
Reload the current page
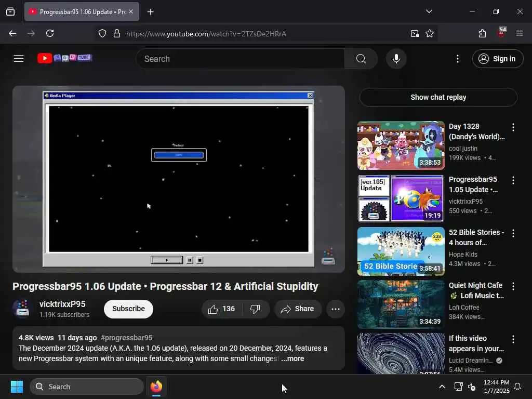point(50,34)
